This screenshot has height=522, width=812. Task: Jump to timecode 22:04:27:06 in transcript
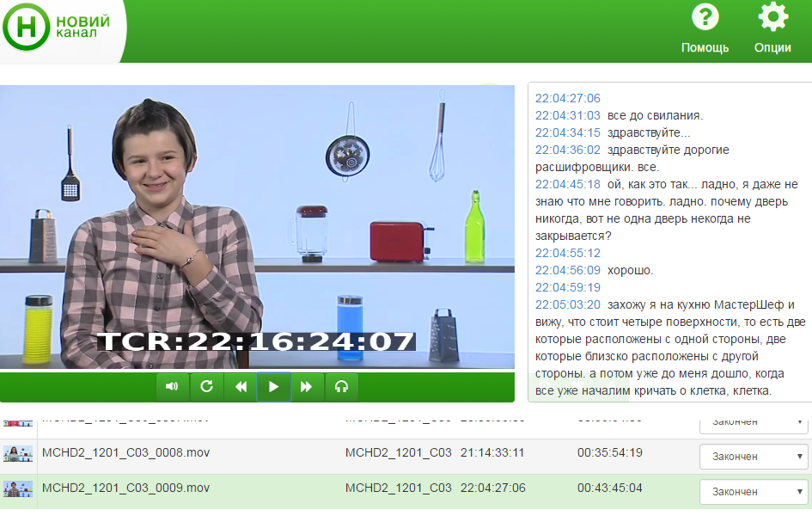pos(568,99)
